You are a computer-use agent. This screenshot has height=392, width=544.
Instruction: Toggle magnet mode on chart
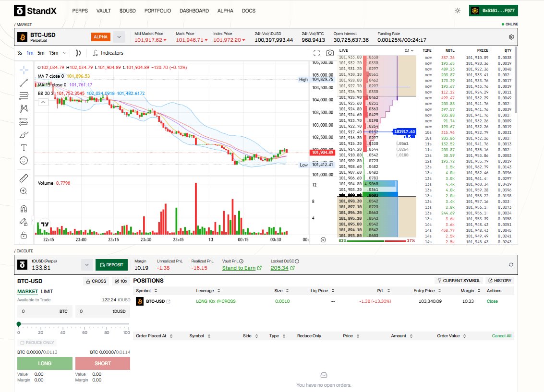(24, 209)
